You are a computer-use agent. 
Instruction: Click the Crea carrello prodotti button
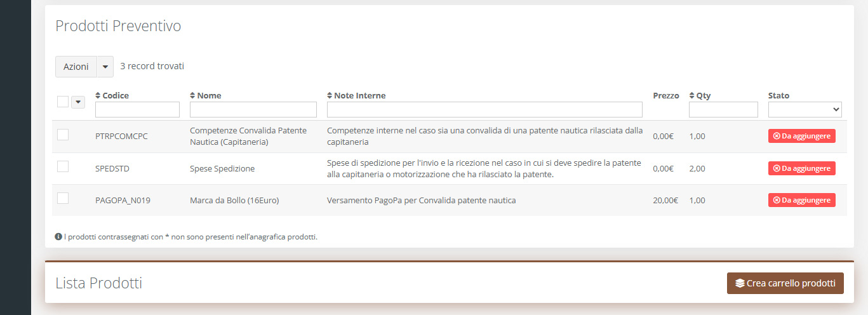point(785,283)
